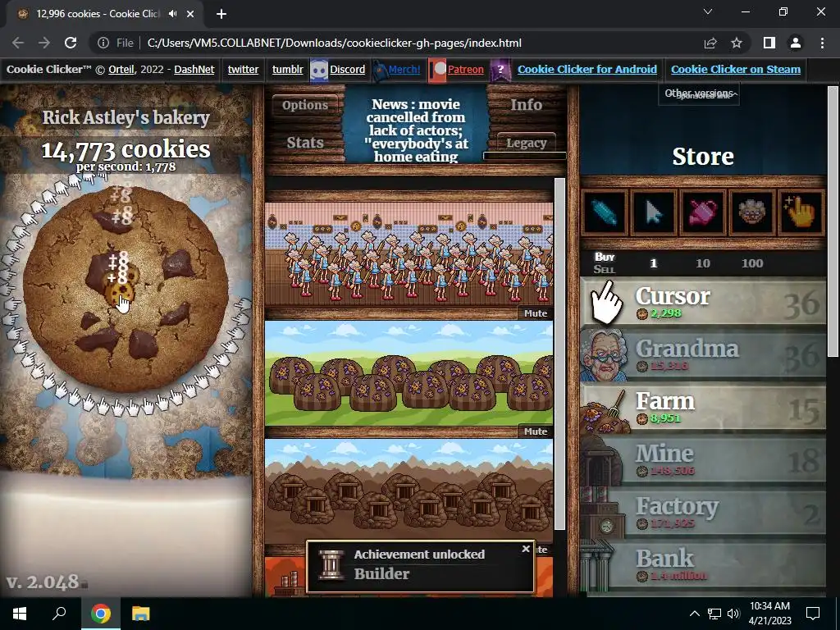Viewport: 840px width, 630px height.
Task: Open the Legacy ascension panel
Action: (x=526, y=143)
